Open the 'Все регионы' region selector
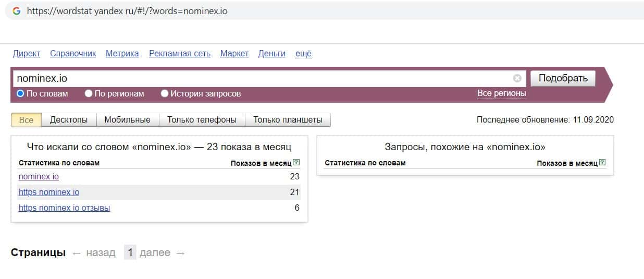Screen dimensions: 644x279 [x=501, y=93]
